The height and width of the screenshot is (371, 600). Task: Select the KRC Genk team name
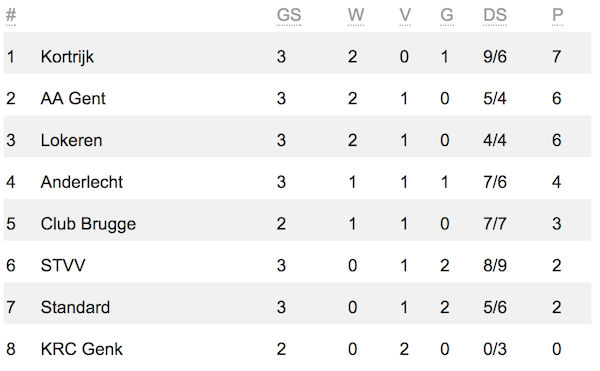[82, 349]
